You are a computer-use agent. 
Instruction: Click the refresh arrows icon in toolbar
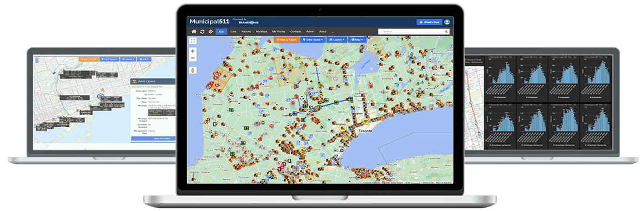(x=202, y=32)
